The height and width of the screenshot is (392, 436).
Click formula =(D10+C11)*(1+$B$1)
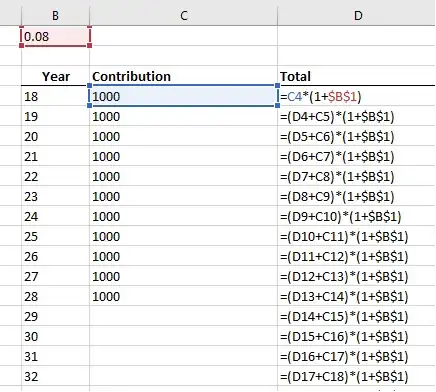[x=357, y=236]
